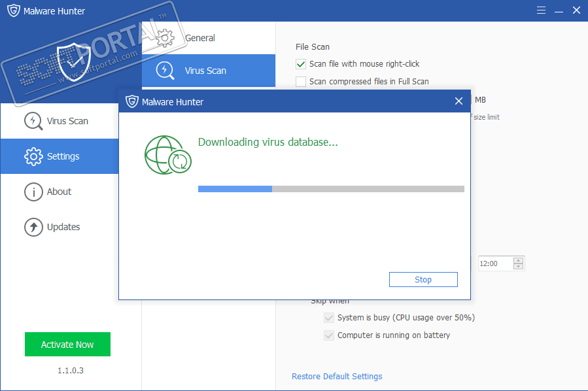Increase scheduled time with up arrow
588x391 pixels.
coord(518,260)
